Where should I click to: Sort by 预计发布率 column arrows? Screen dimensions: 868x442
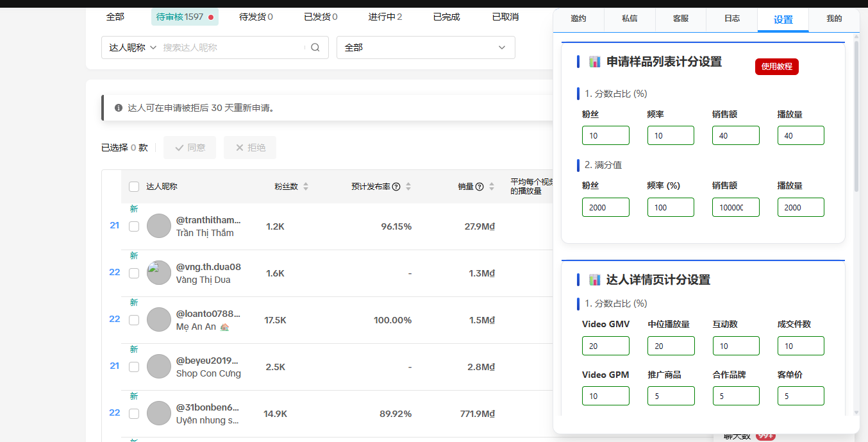coord(408,187)
